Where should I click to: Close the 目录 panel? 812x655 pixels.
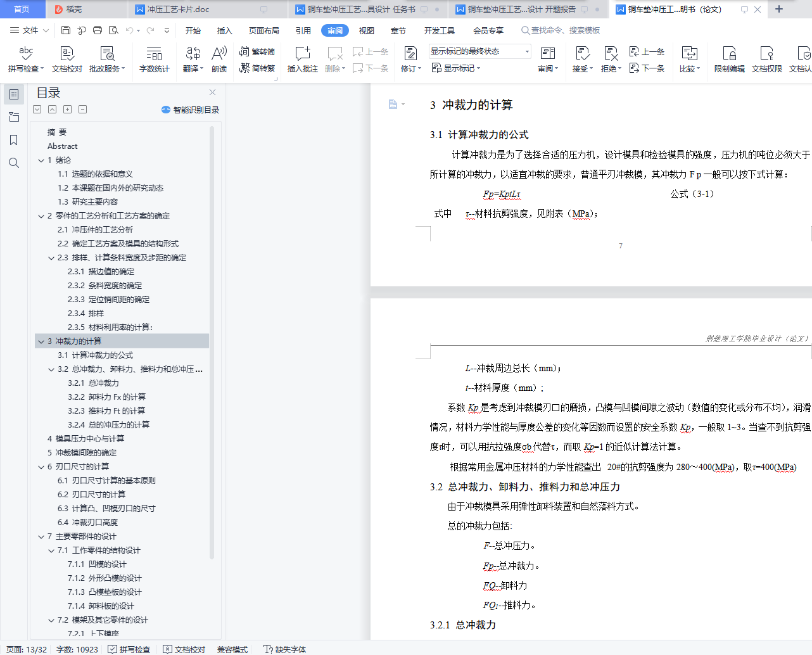(213, 92)
